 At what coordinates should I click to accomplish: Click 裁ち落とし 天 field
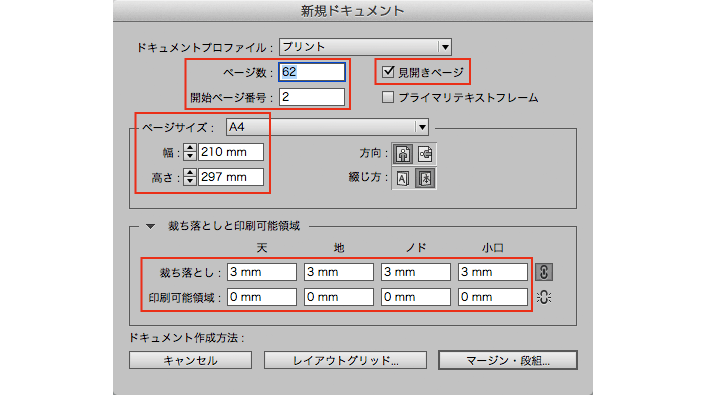click(x=262, y=272)
